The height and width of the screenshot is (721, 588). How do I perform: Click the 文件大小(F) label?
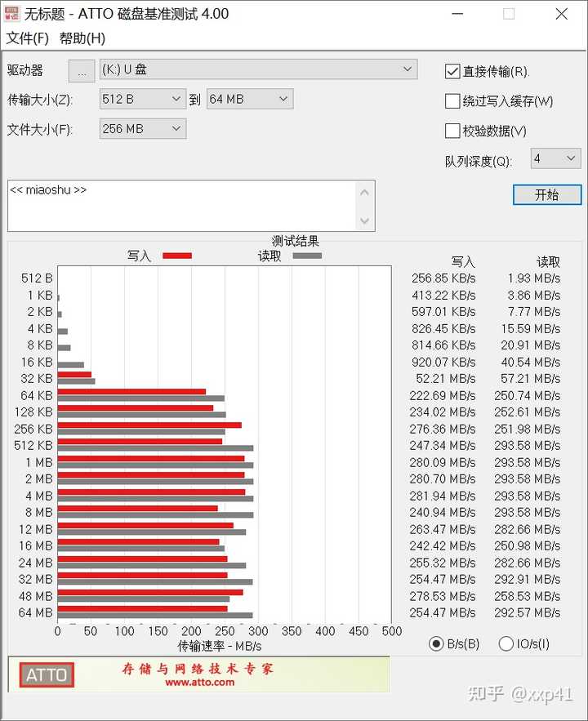pos(40,130)
